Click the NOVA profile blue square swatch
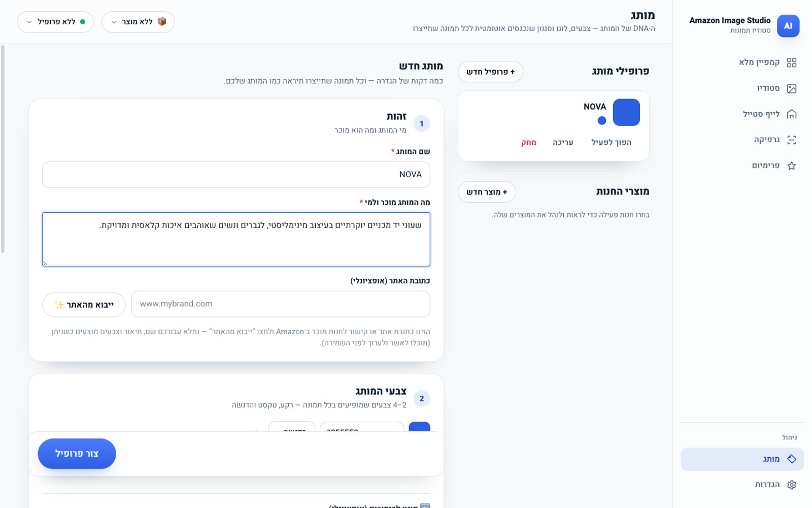Viewport: 812px width, 508px height. [x=626, y=112]
